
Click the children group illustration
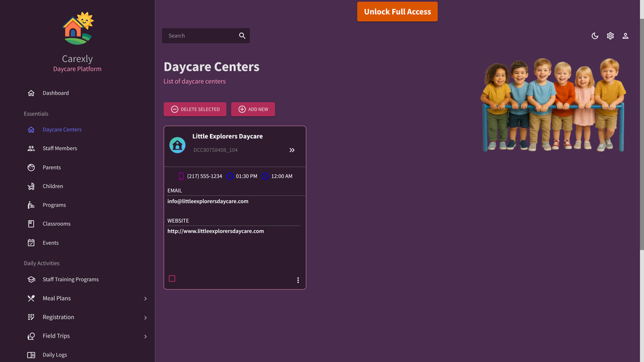click(554, 105)
